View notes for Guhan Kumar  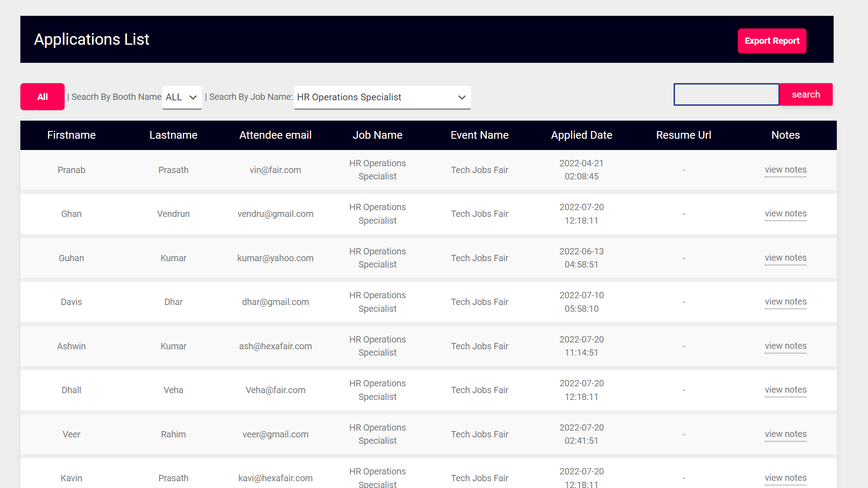[x=785, y=258]
